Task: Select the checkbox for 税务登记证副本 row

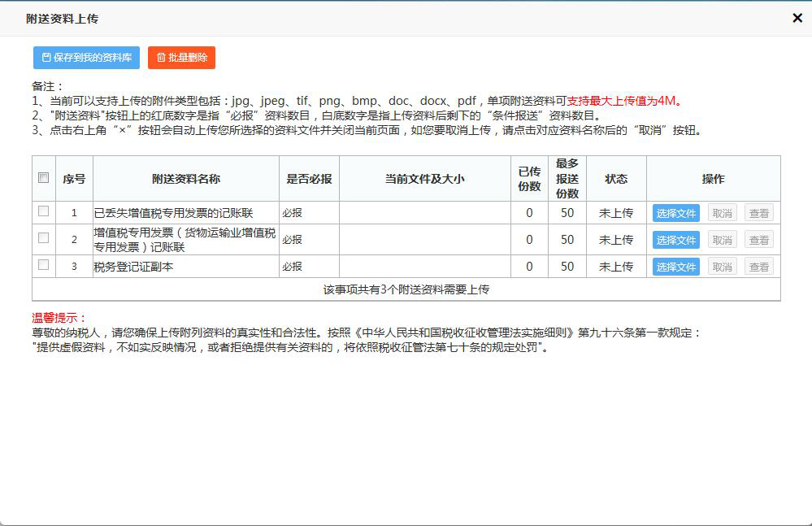Action: point(44,265)
